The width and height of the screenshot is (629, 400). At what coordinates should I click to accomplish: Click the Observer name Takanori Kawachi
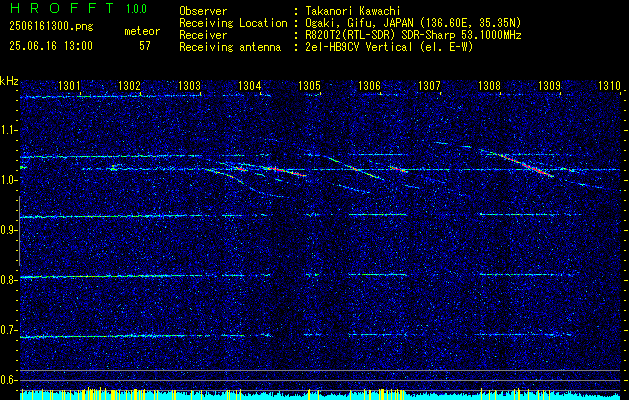click(x=352, y=11)
